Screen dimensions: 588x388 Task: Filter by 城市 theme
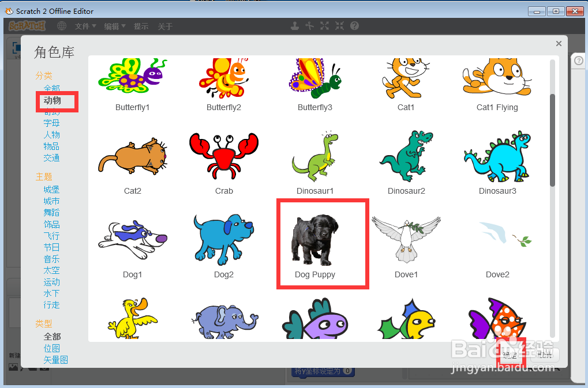52,201
